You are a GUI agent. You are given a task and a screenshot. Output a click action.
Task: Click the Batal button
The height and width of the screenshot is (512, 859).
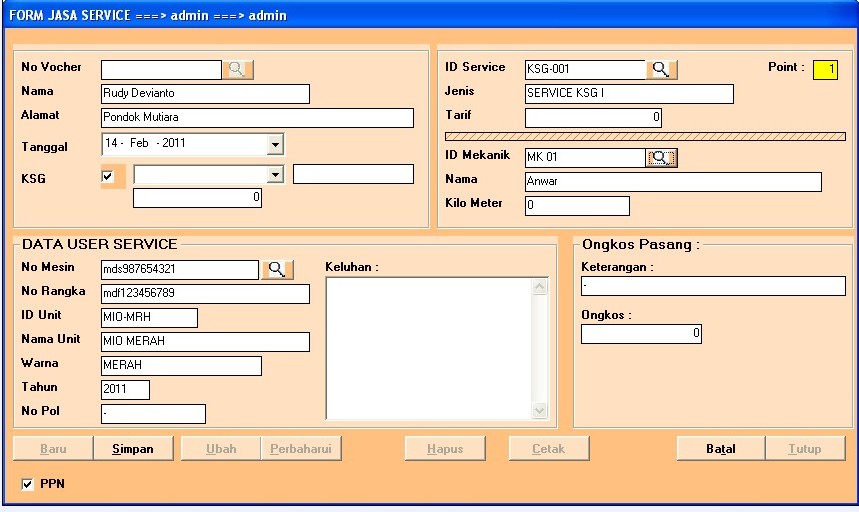point(721,448)
